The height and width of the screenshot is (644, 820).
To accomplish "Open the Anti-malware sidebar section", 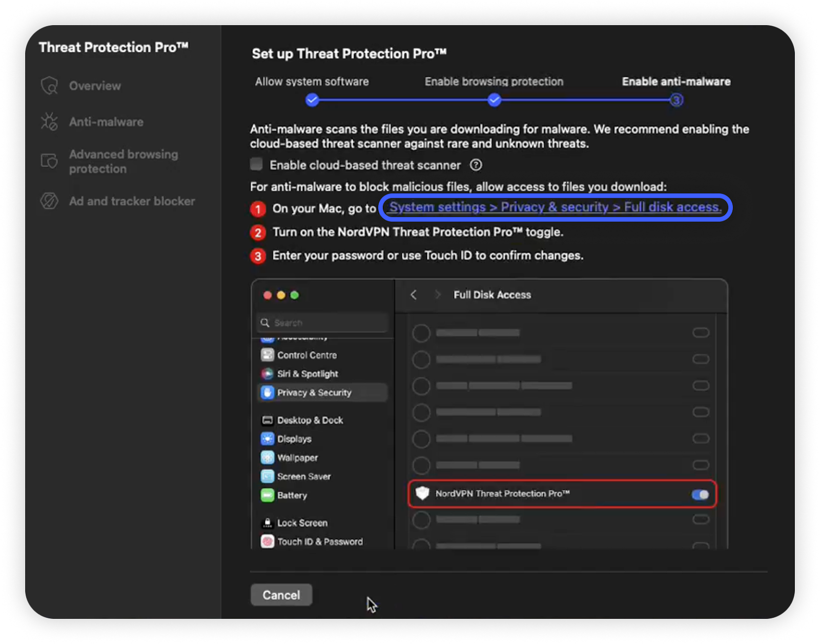I will click(x=106, y=122).
